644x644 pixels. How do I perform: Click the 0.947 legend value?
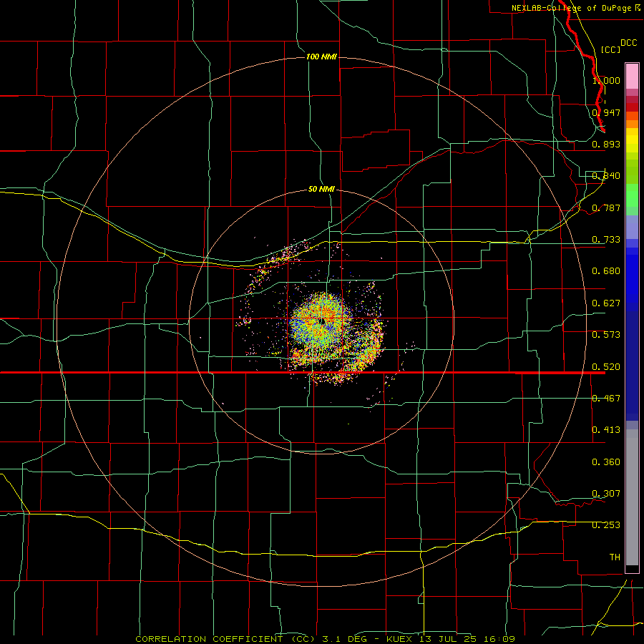(x=606, y=112)
